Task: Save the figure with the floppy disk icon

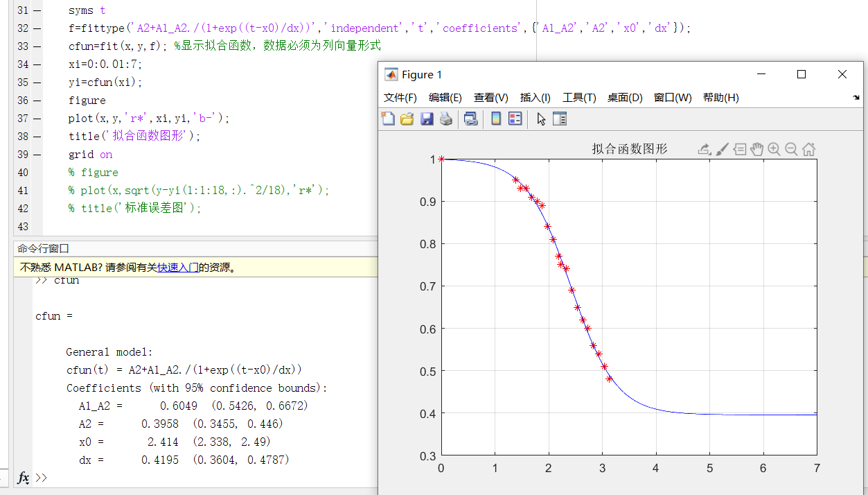Action: tap(427, 119)
